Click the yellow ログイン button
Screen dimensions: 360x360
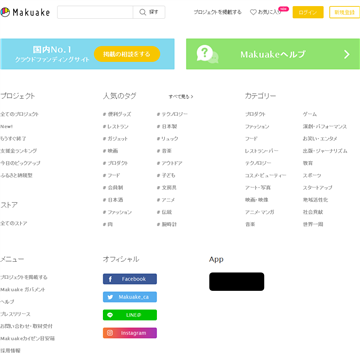(x=308, y=12)
